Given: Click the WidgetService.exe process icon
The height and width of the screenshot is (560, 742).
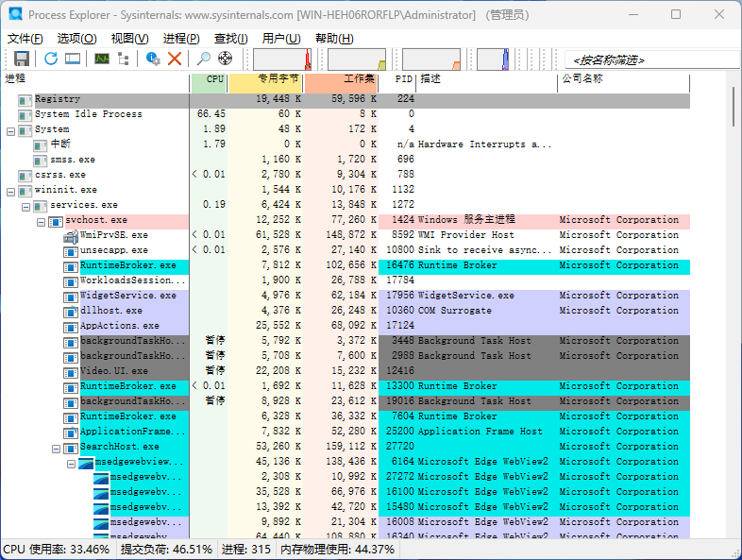Looking at the screenshot, I should [x=71, y=297].
